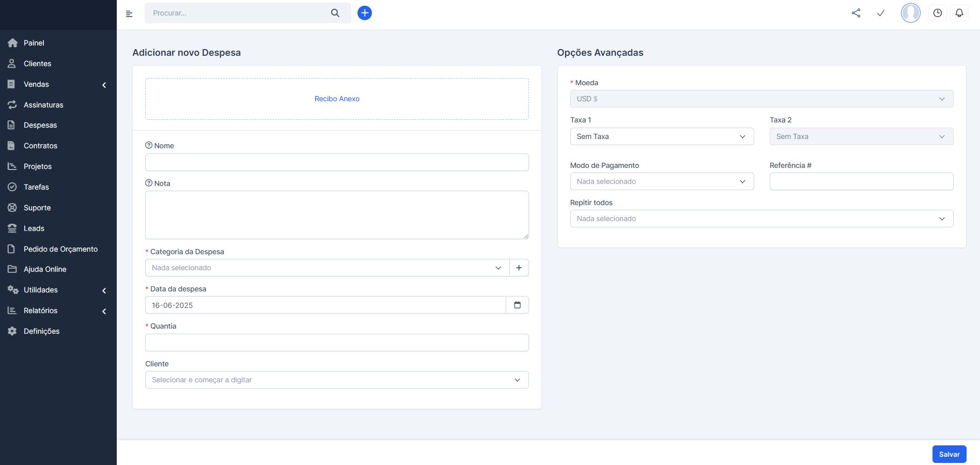Open the Taxa 1 dropdown

pos(661,136)
